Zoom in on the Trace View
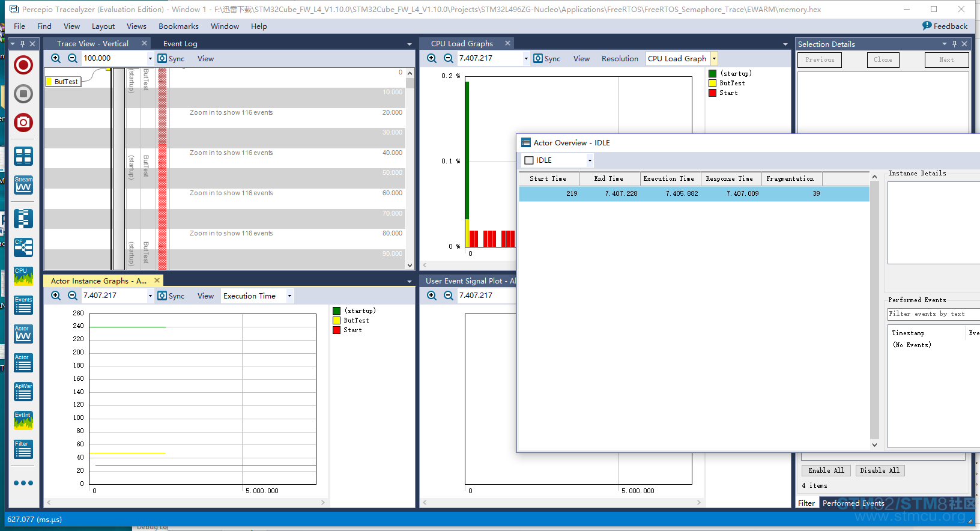The width and height of the screenshot is (980, 531). [56, 58]
